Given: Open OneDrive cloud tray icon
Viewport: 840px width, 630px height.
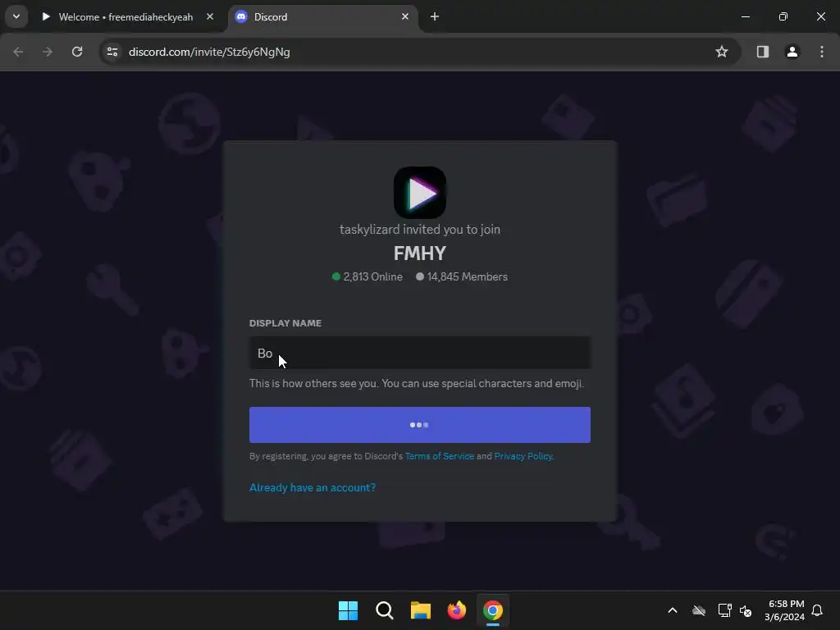Looking at the screenshot, I should pyautogui.click(x=699, y=610).
